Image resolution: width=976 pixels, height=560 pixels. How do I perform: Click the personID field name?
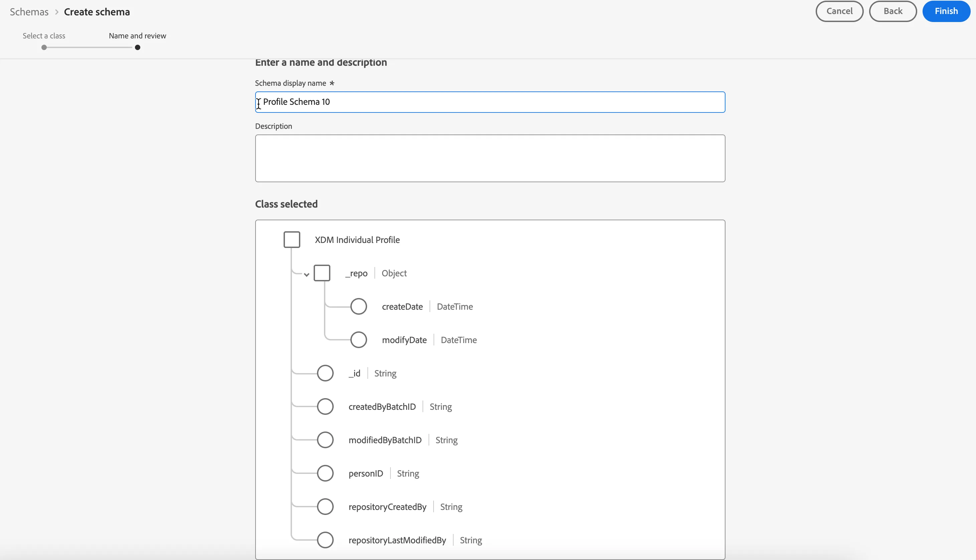366,474
